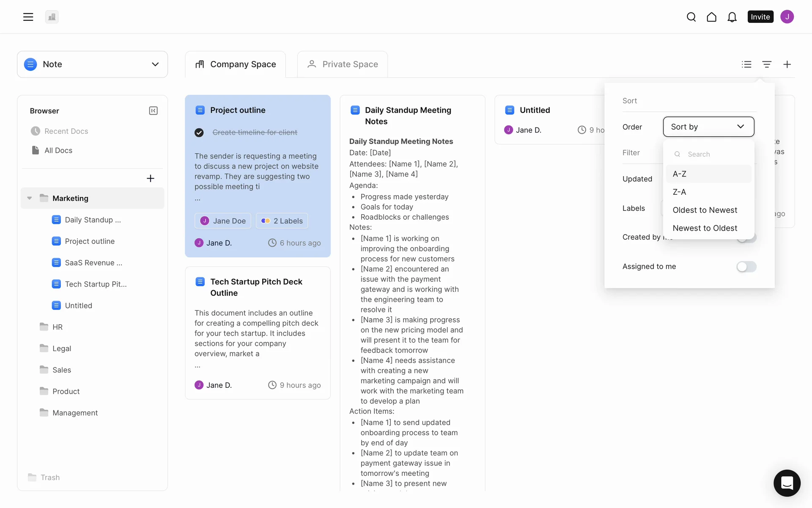Click the Invite button

coord(760,17)
